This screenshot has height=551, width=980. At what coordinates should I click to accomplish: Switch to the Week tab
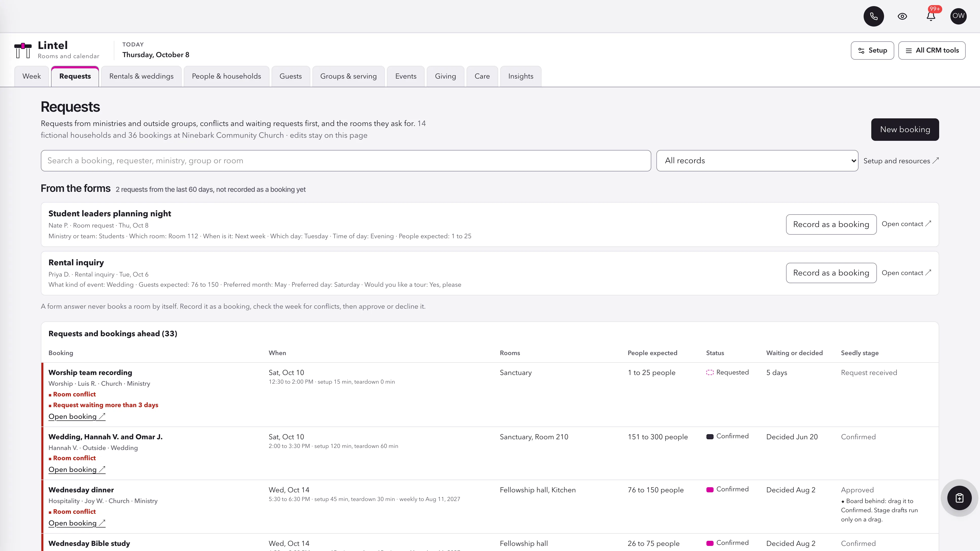pos(32,77)
